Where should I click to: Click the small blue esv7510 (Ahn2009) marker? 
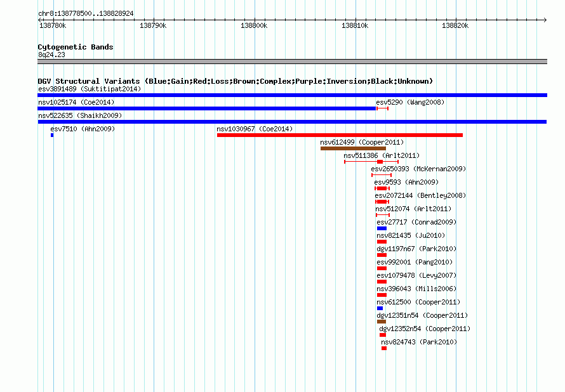click(x=52, y=135)
